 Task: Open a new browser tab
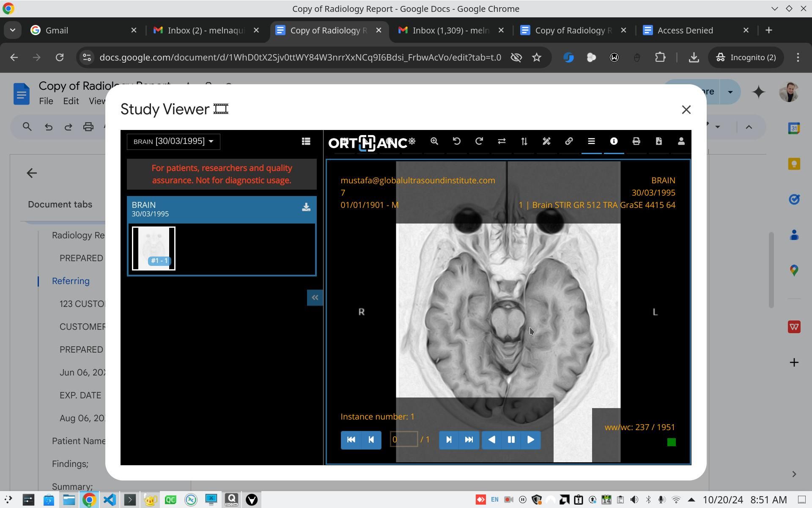click(x=769, y=30)
